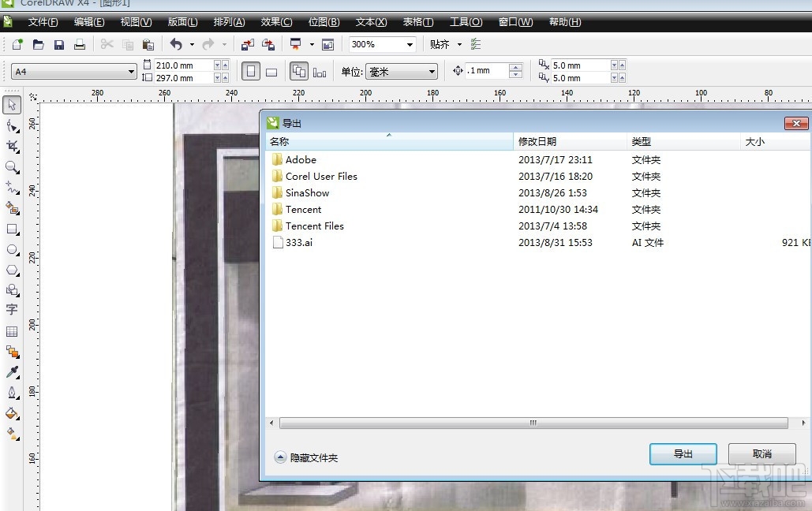The image size is (812, 511).
Task: Click the 导出 button to export
Action: pyautogui.click(x=682, y=454)
